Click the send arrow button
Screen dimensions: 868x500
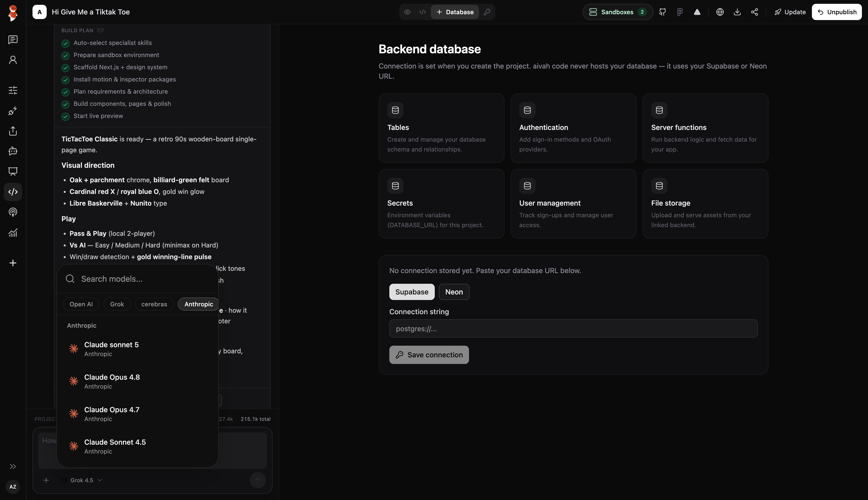coord(258,480)
